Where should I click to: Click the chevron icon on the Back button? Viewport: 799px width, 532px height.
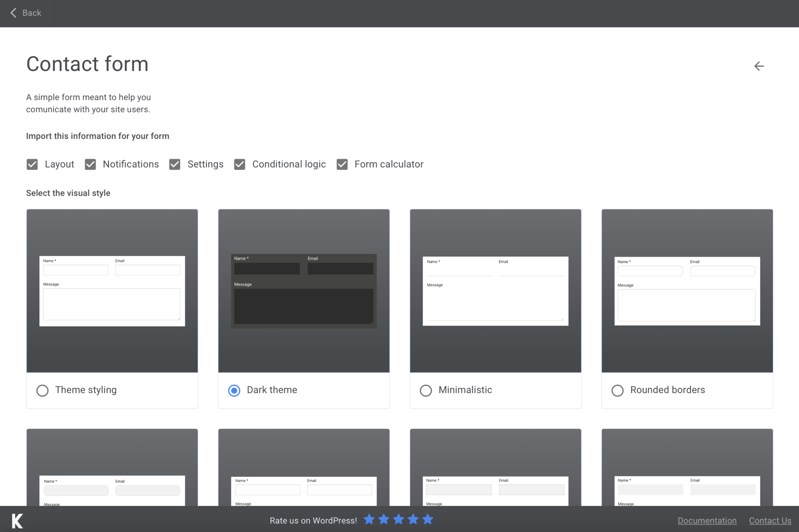pyautogui.click(x=13, y=13)
